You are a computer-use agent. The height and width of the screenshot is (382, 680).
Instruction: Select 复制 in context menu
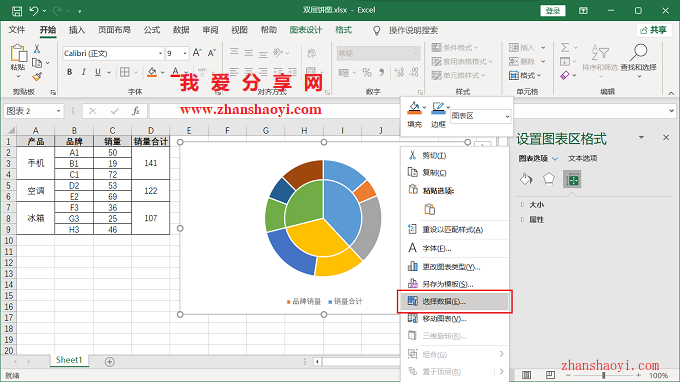tap(454, 173)
